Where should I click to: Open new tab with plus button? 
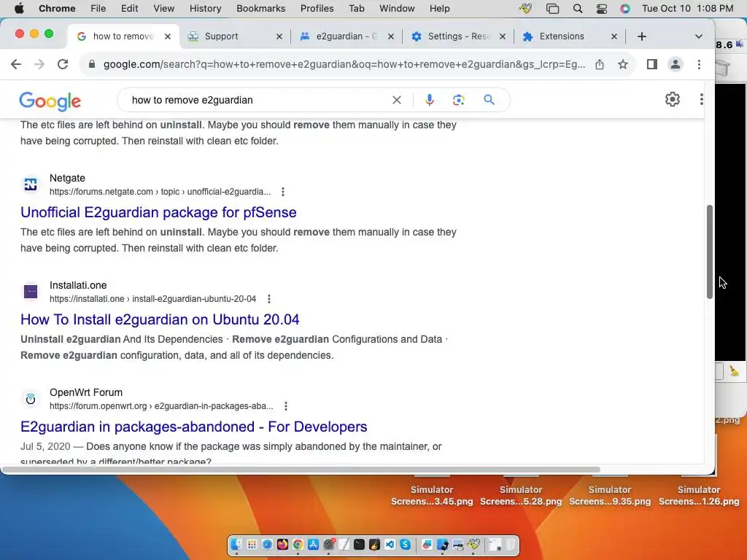click(642, 36)
